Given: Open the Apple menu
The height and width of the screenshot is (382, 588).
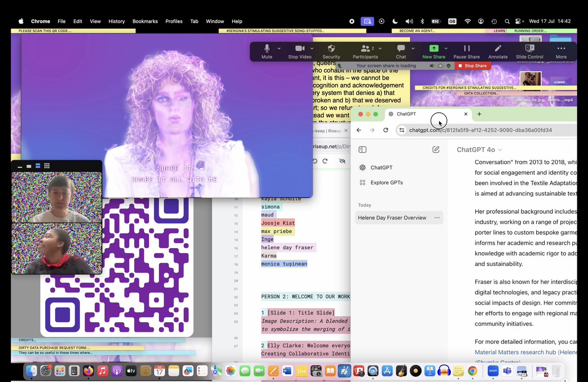Looking at the screenshot, I should (21, 21).
